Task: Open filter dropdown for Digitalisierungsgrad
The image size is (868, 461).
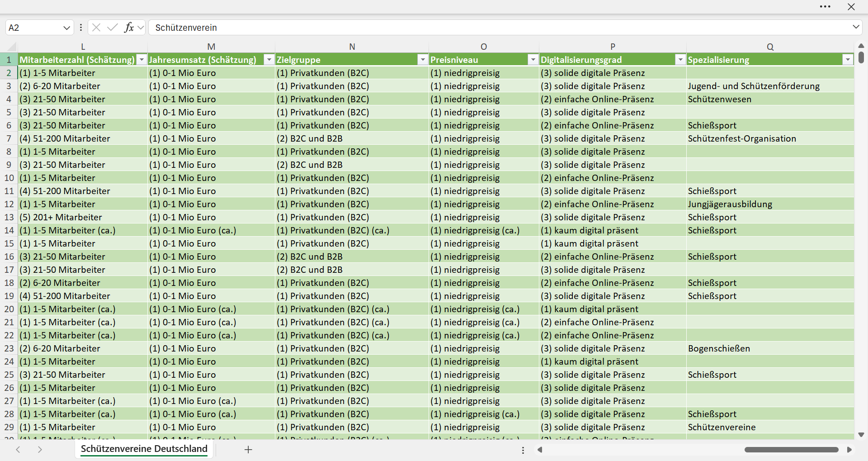Action: coord(680,60)
